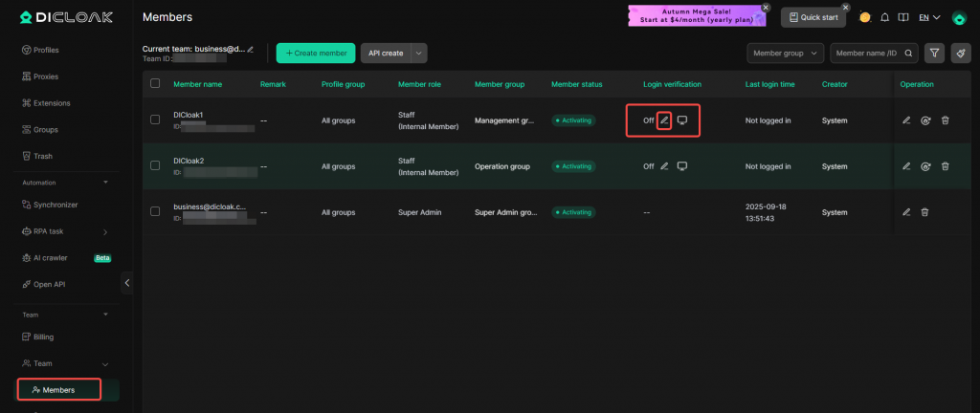The image size is (980, 413).
Task: Open device monitor icon for DICloak2
Action: click(x=682, y=166)
